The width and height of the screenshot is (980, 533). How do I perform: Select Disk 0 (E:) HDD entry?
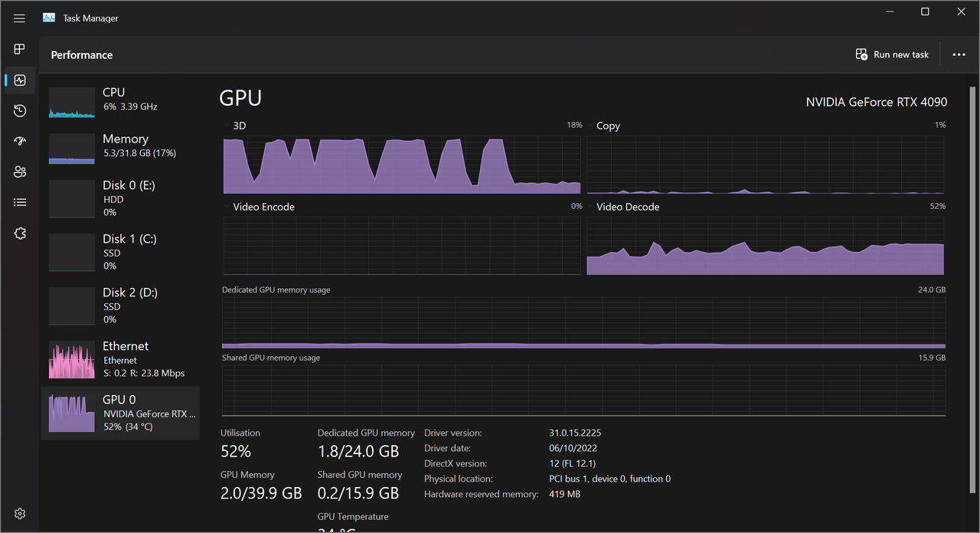120,199
